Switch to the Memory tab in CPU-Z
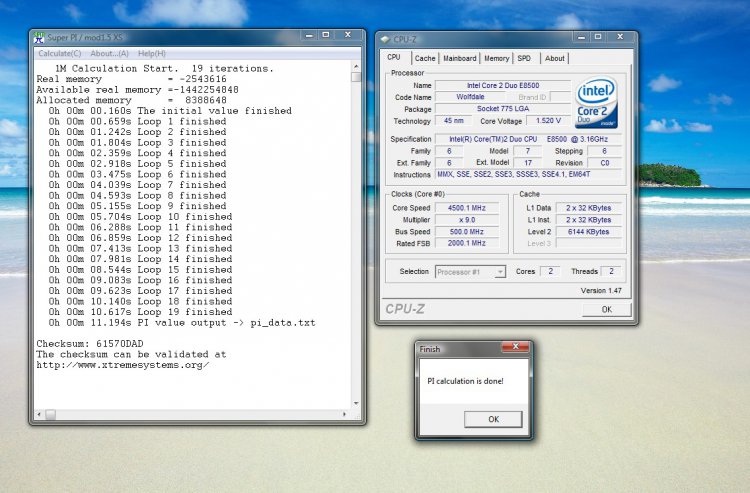The width and height of the screenshot is (750, 493). [496, 58]
